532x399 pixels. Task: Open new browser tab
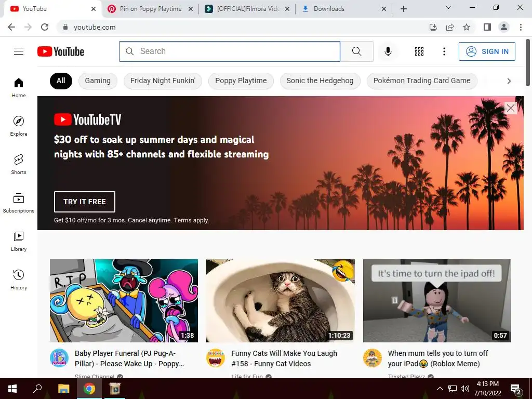[403, 9]
